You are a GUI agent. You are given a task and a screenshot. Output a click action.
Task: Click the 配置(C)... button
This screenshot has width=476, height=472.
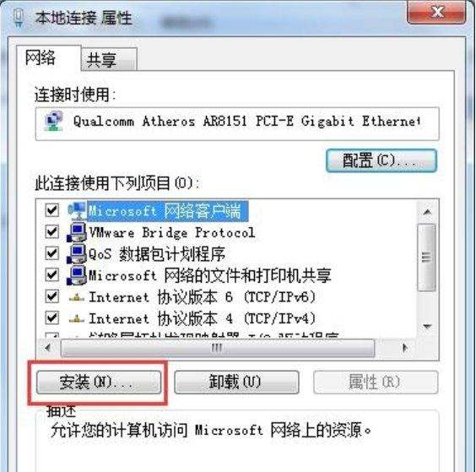pyautogui.click(x=381, y=160)
